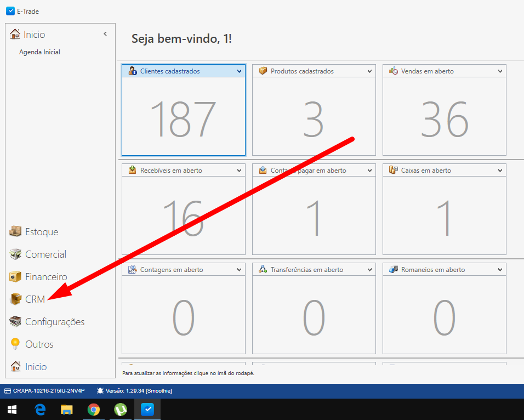
Task: Open the Clientes cadastrados dropdown arrow
Action: coord(239,71)
